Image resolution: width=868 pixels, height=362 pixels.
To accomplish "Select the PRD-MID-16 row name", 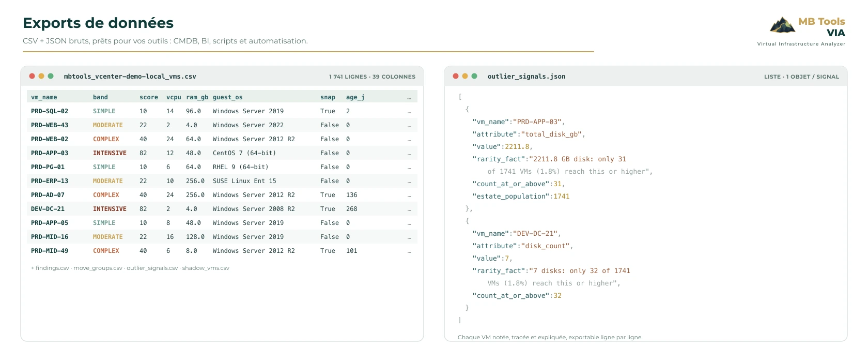I will click(x=50, y=237).
